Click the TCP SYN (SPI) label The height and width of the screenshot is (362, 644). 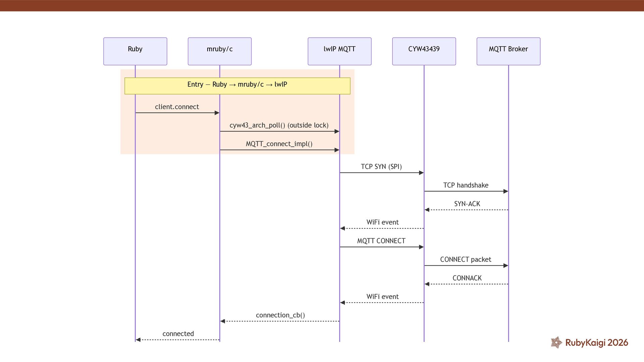(x=381, y=167)
